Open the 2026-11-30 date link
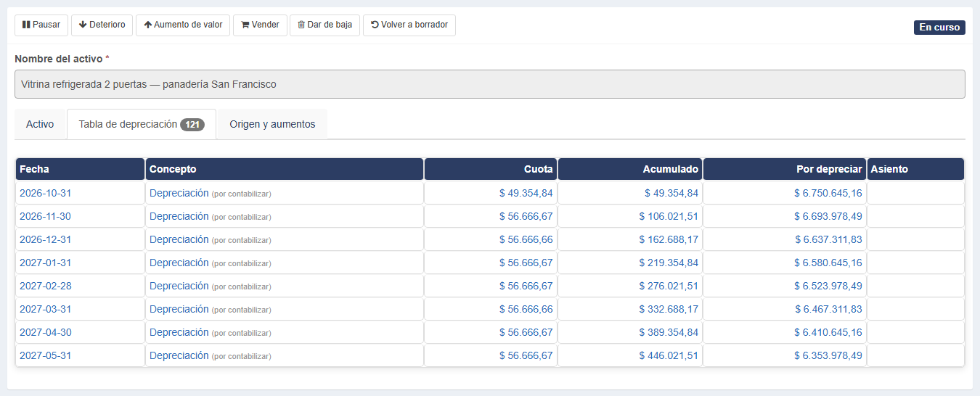The height and width of the screenshot is (396, 980). [x=45, y=216]
